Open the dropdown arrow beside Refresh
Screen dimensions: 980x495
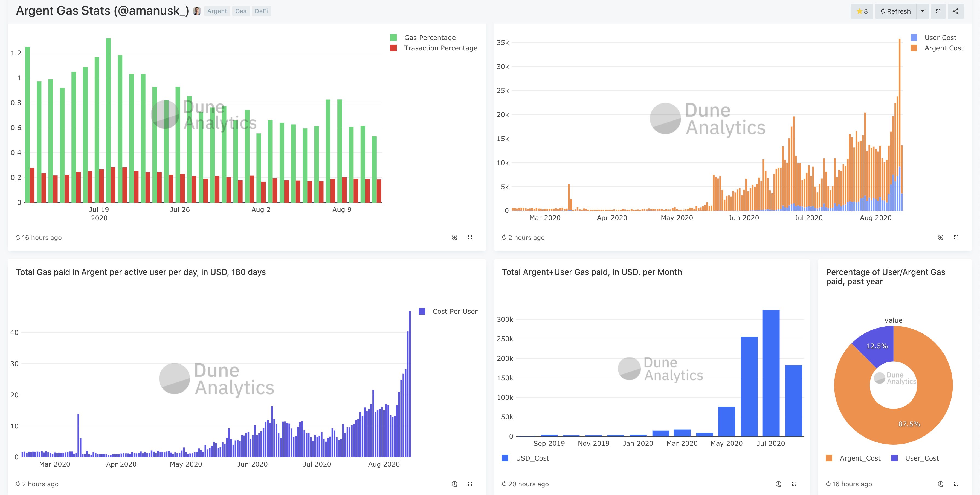(922, 11)
